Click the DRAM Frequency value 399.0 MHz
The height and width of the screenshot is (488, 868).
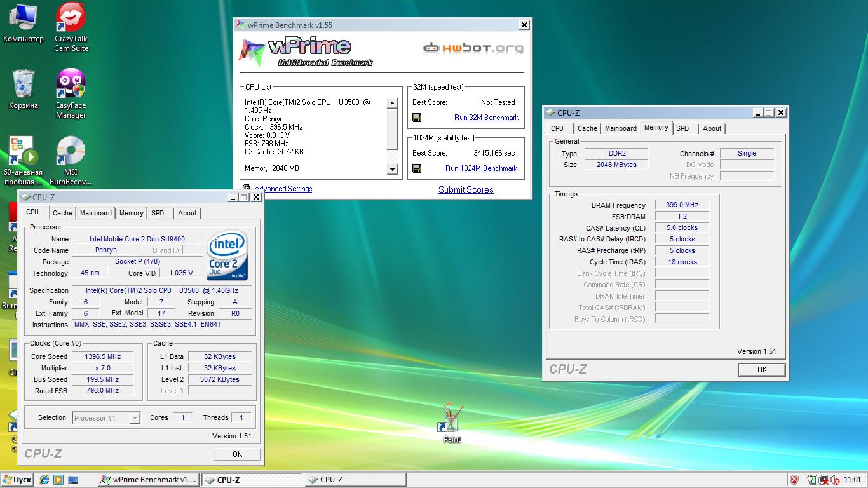point(682,205)
